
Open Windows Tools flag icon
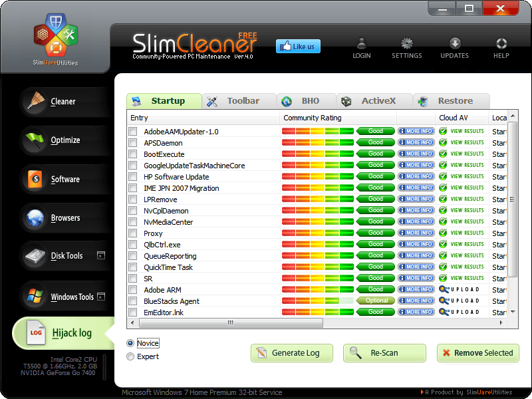click(x=36, y=296)
